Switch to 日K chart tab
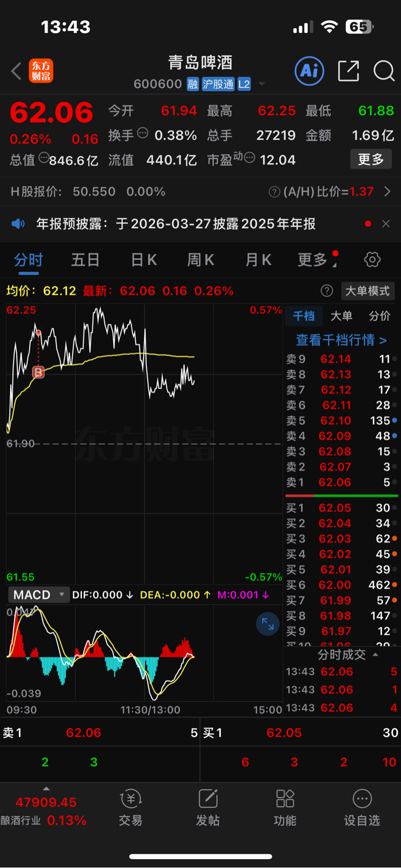 click(x=144, y=260)
